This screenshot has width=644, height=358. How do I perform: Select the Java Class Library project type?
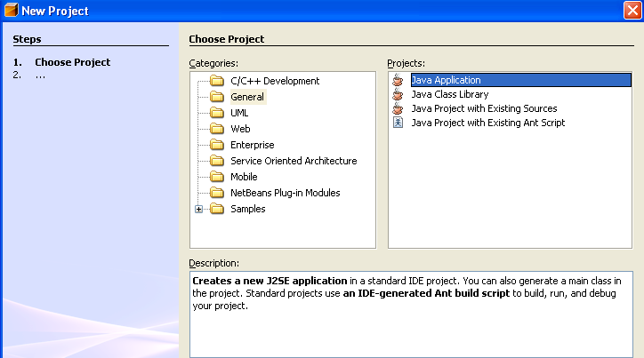pos(450,94)
